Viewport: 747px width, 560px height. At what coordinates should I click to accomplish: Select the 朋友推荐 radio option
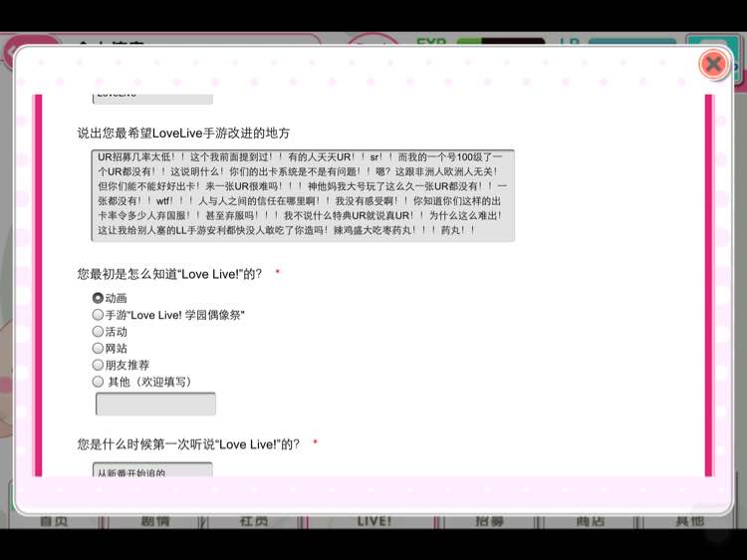(x=98, y=365)
